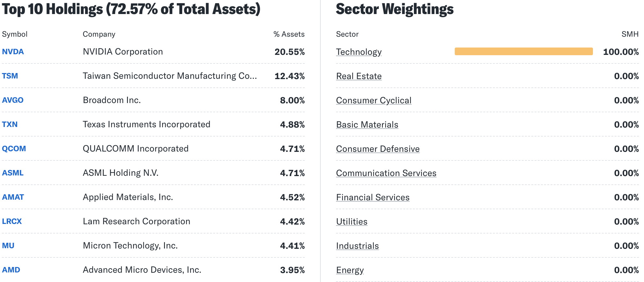Image resolution: width=644 pixels, height=282 pixels.
Task: Open the AVGO symbol link
Action: [x=13, y=100]
